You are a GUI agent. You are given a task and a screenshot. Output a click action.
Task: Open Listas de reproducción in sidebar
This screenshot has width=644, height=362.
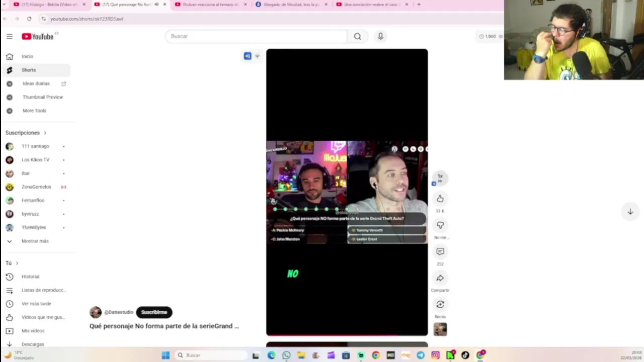coord(35,290)
